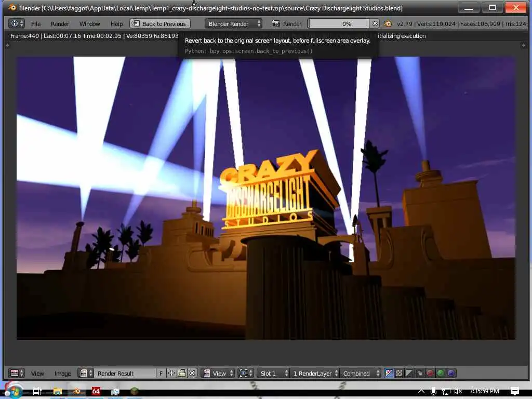Click the 7:35:59 PM taskbar clock
Screen dimensions: 532x399
(484, 391)
